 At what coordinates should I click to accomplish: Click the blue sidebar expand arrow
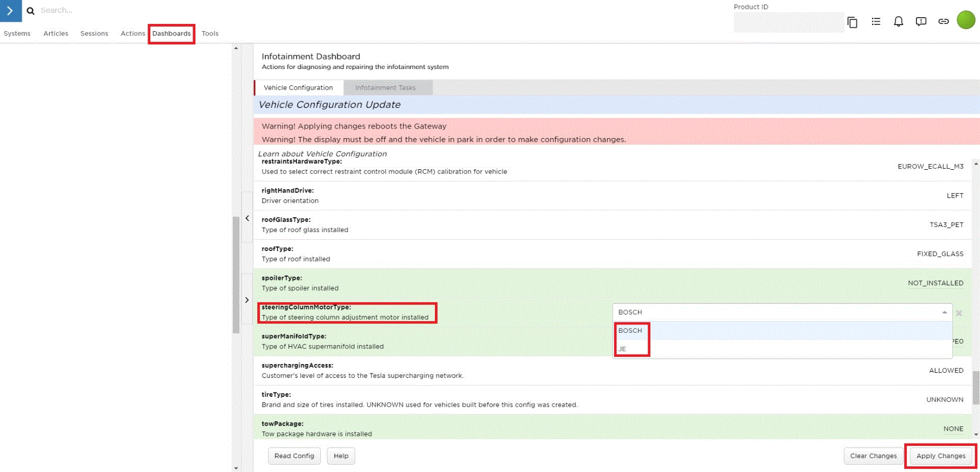[11, 11]
